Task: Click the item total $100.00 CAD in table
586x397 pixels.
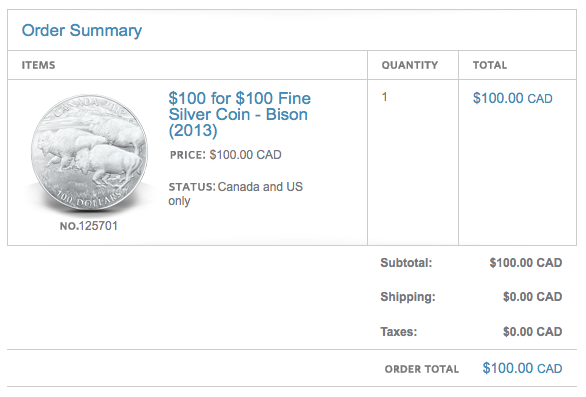Action: click(x=512, y=98)
